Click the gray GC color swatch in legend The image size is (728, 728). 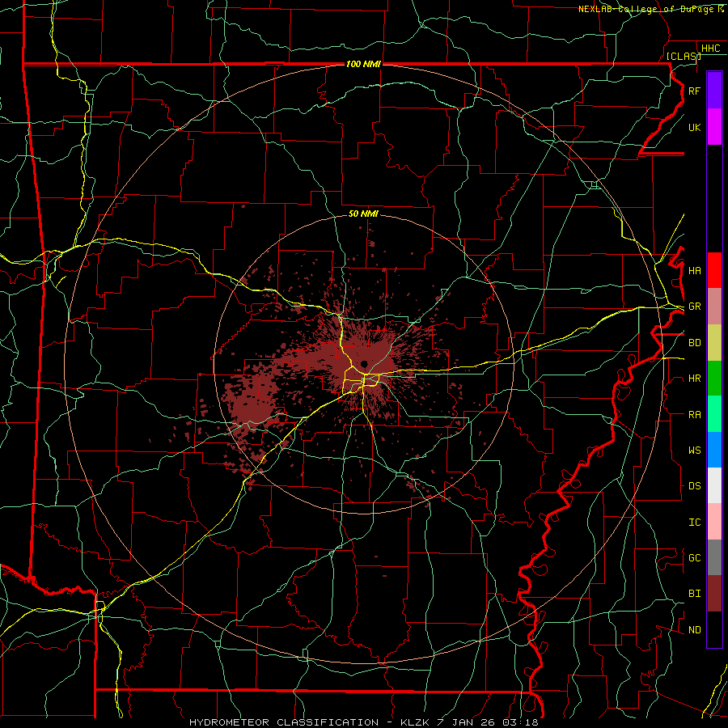click(x=714, y=557)
